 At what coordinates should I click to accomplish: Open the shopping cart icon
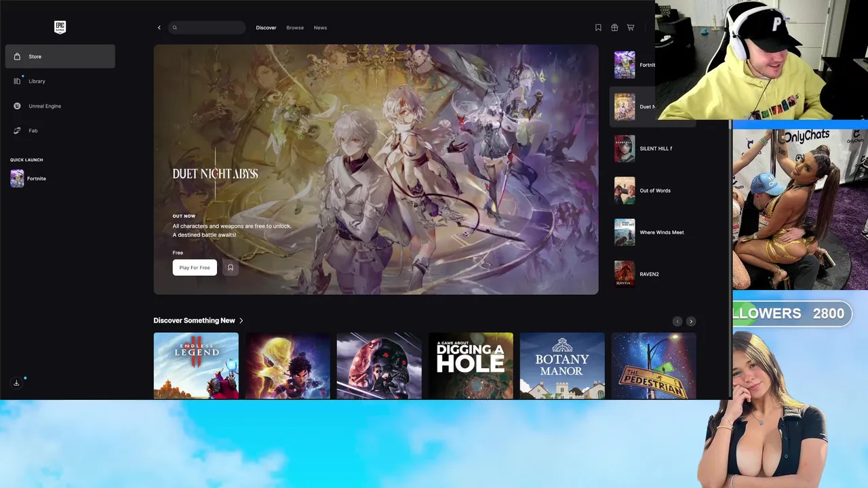(x=631, y=28)
